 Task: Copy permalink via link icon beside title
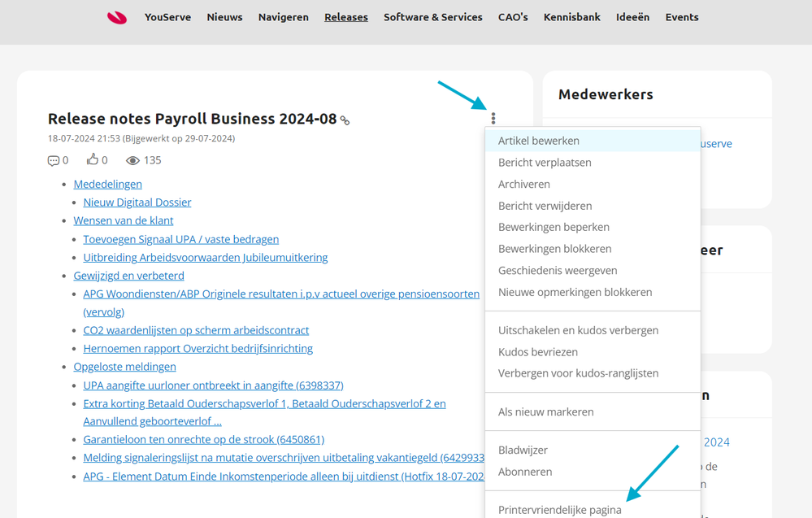[345, 120]
